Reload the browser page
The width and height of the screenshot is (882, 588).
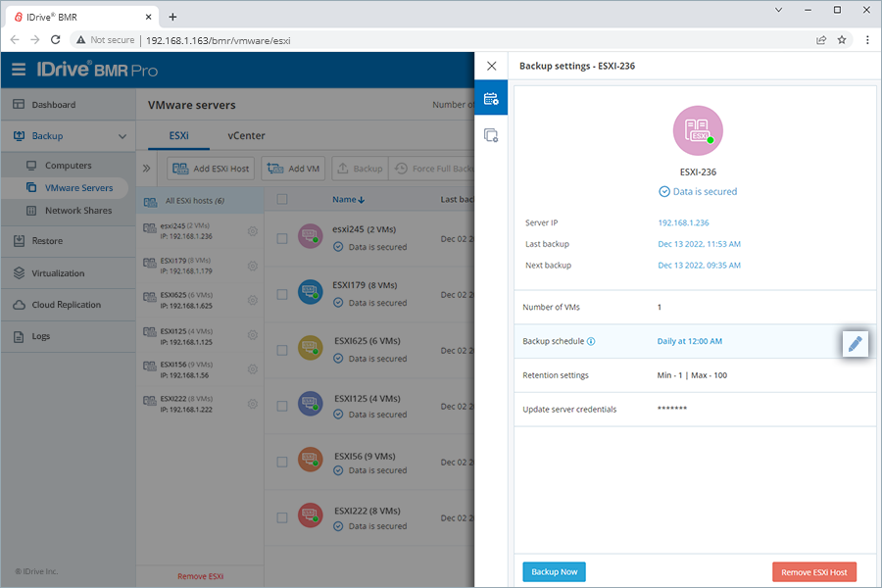click(55, 40)
